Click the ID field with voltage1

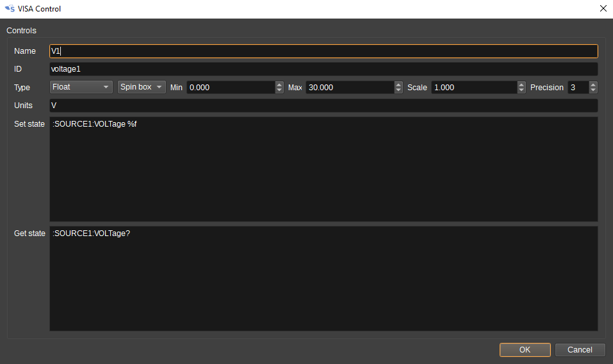[323, 68]
